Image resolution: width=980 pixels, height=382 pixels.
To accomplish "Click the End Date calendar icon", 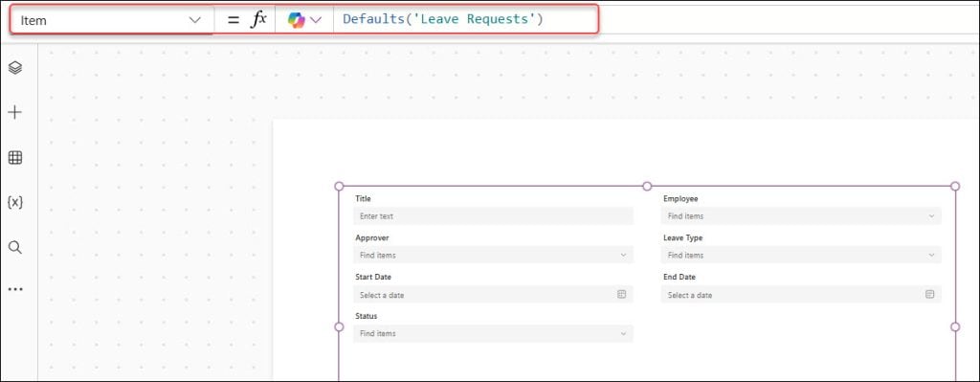I will pos(930,294).
